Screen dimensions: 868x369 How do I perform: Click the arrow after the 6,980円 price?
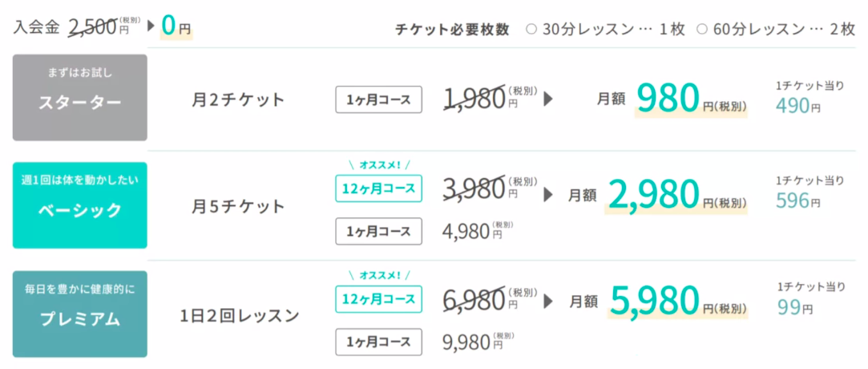coord(548,302)
